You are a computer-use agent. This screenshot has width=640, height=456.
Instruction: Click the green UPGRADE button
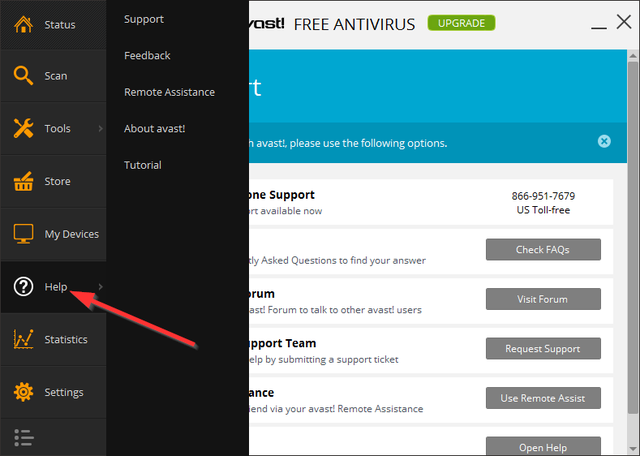pos(461,23)
